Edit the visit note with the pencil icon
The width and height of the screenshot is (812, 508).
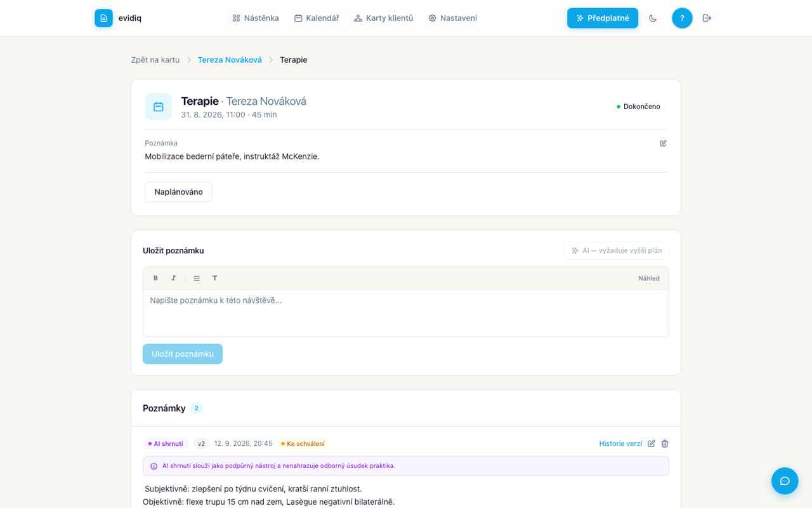[663, 143]
